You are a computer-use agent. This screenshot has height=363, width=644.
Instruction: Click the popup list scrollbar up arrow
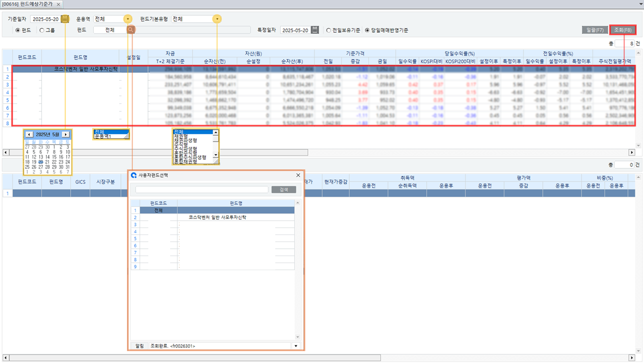298,203
